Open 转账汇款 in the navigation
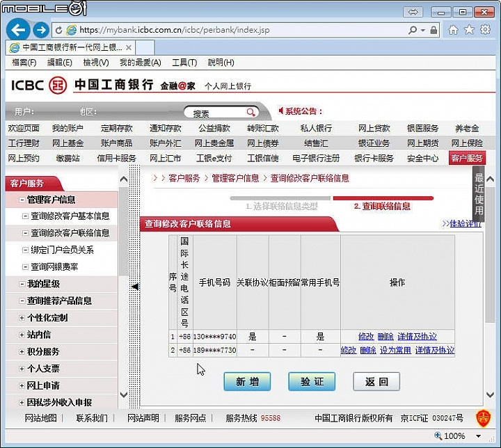The image size is (501, 448). pyautogui.click(x=262, y=128)
